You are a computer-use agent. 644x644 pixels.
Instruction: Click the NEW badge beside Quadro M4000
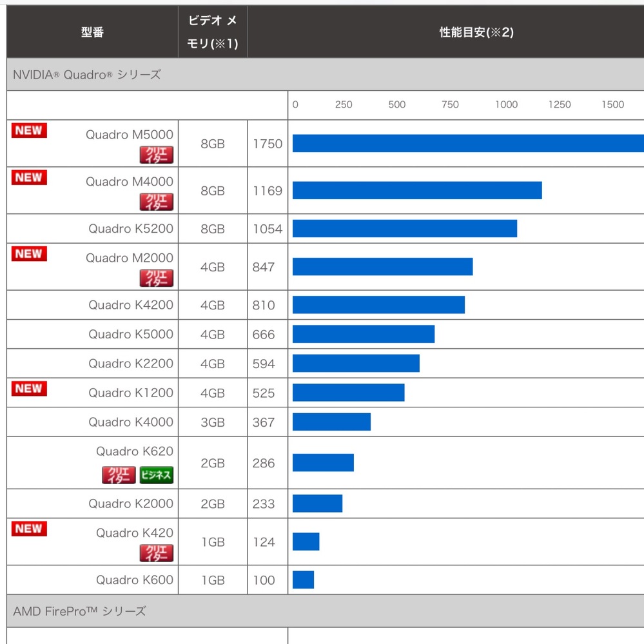click(x=29, y=177)
